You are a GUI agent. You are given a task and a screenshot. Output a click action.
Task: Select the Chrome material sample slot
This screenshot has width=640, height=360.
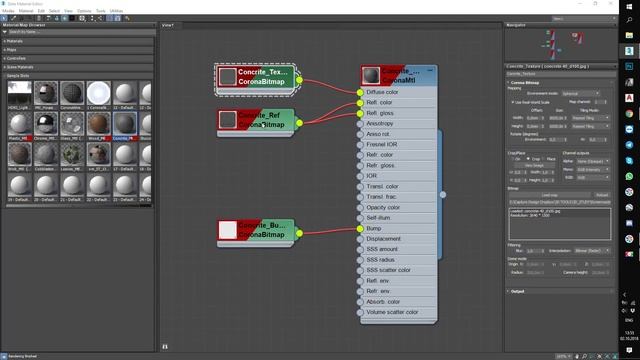46,123
